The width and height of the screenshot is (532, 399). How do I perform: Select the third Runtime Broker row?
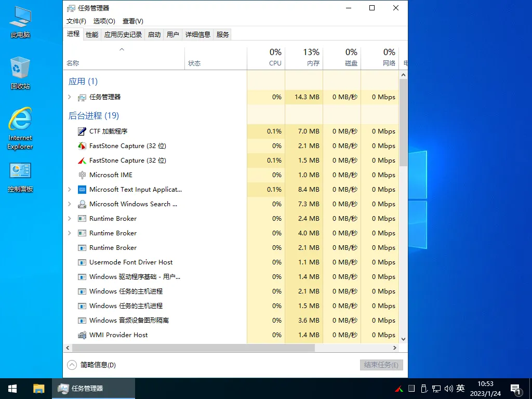click(x=231, y=248)
